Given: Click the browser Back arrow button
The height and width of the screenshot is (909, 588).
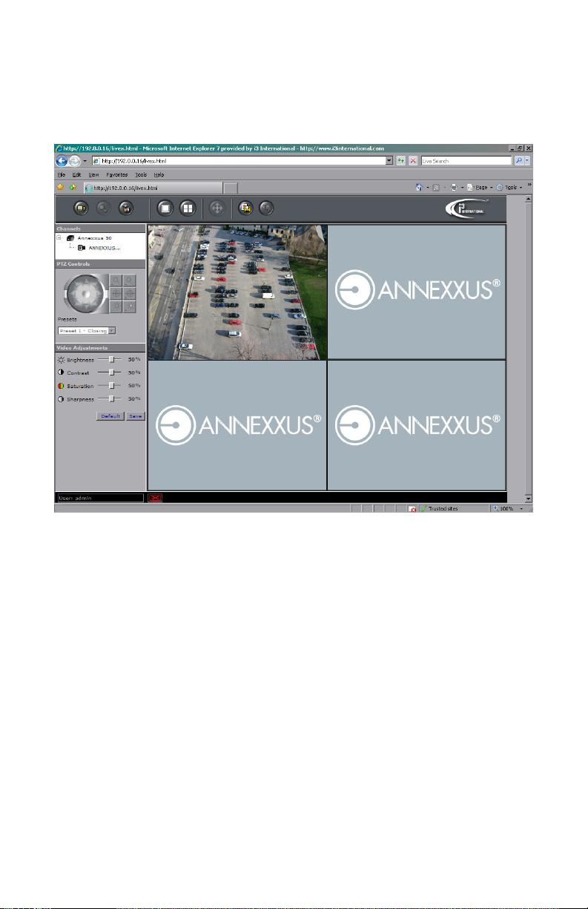Looking at the screenshot, I should [62, 160].
